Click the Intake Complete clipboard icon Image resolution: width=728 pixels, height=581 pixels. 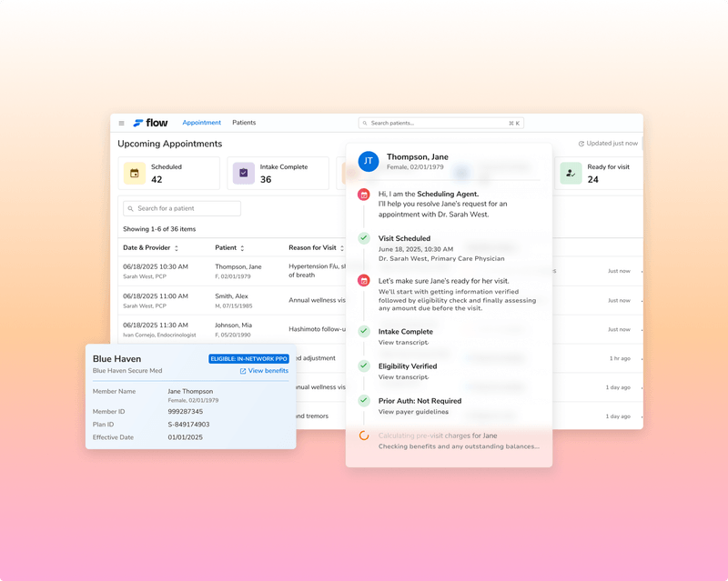[243, 173]
